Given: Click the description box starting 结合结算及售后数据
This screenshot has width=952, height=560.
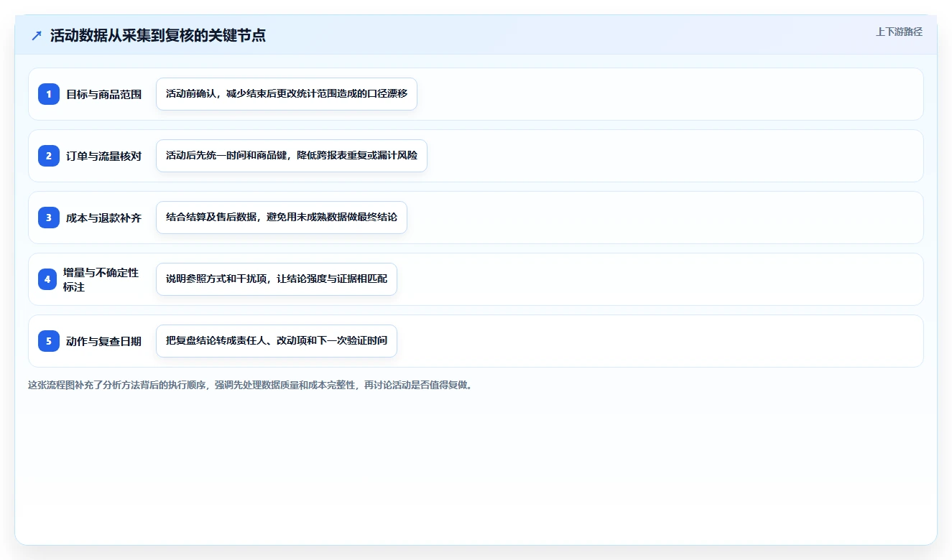Looking at the screenshot, I should pyautogui.click(x=282, y=218).
